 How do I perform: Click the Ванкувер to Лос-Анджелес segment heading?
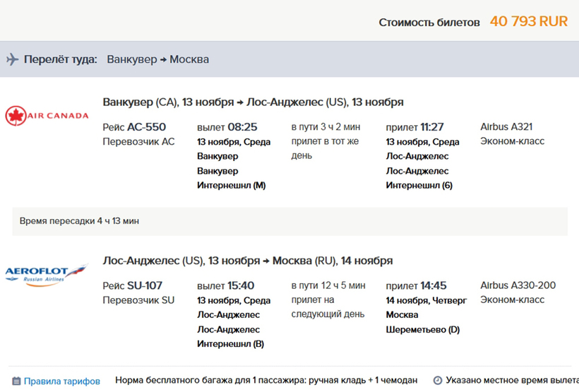click(253, 102)
